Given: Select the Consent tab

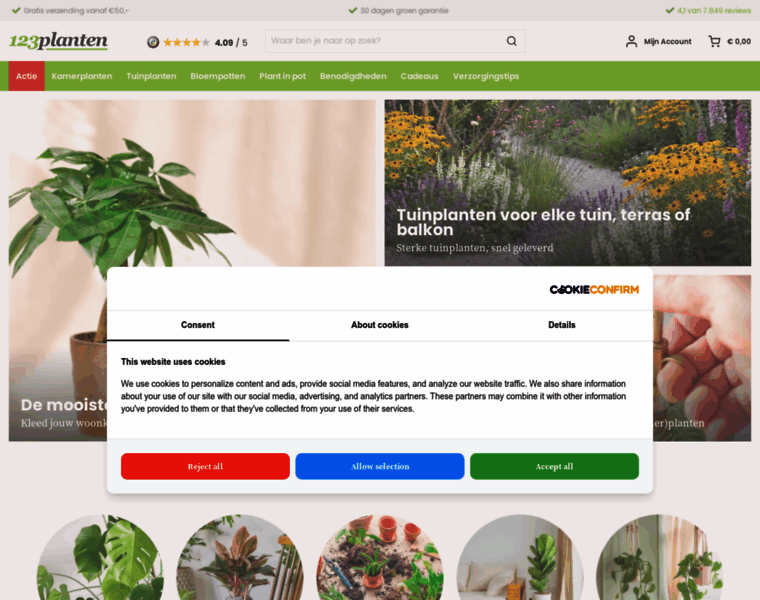Looking at the screenshot, I should pos(198,325).
